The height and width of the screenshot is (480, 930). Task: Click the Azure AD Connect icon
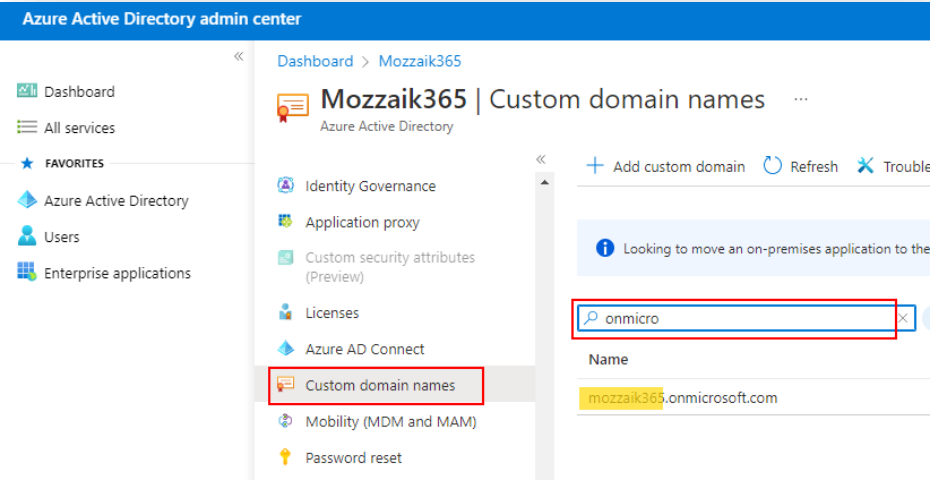click(x=286, y=348)
